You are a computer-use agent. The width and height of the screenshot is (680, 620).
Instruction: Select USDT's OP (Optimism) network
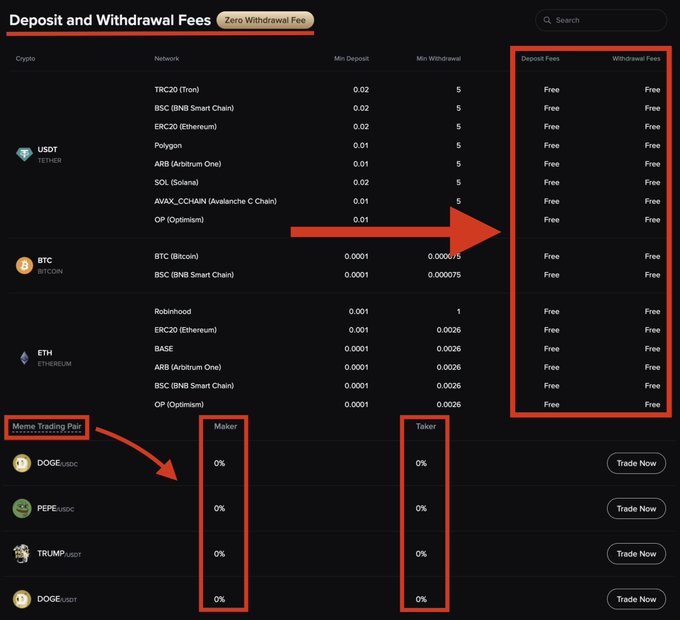[179, 220]
